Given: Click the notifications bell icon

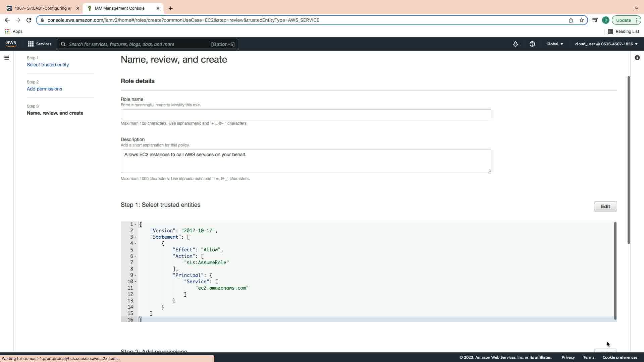Looking at the screenshot, I should click(515, 44).
